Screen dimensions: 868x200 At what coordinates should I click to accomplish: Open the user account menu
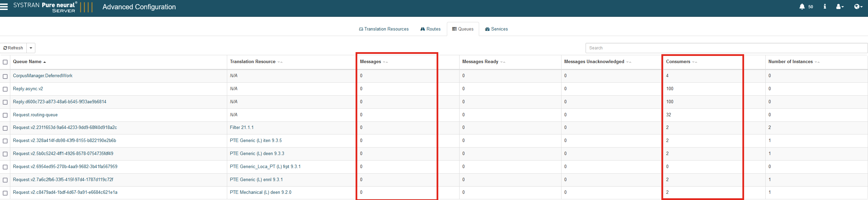[840, 7]
